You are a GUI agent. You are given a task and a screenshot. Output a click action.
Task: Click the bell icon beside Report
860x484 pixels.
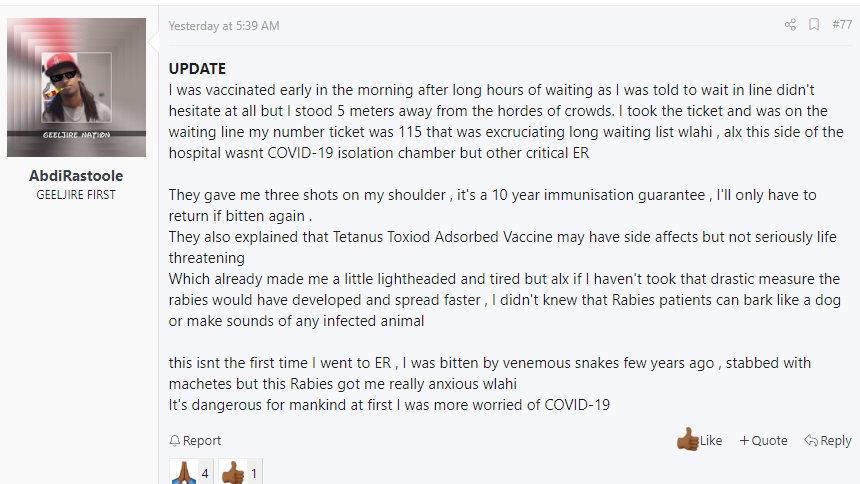[174, 441]
